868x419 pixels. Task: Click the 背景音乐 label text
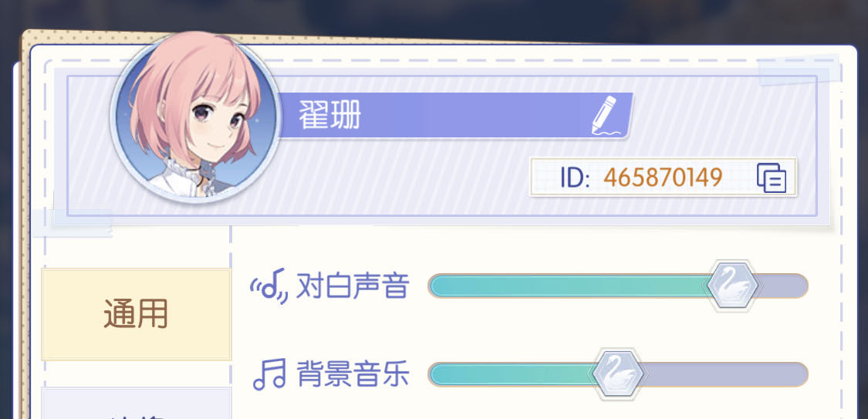pos(353,374)
